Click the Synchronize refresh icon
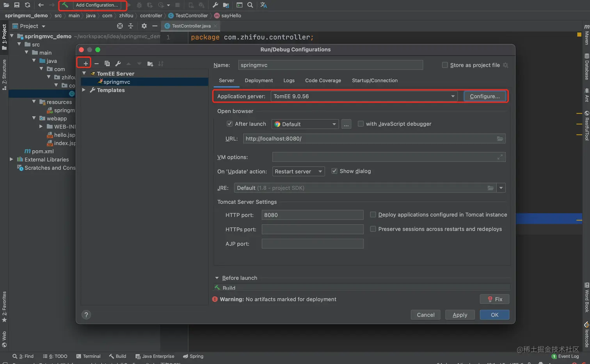 27,5
